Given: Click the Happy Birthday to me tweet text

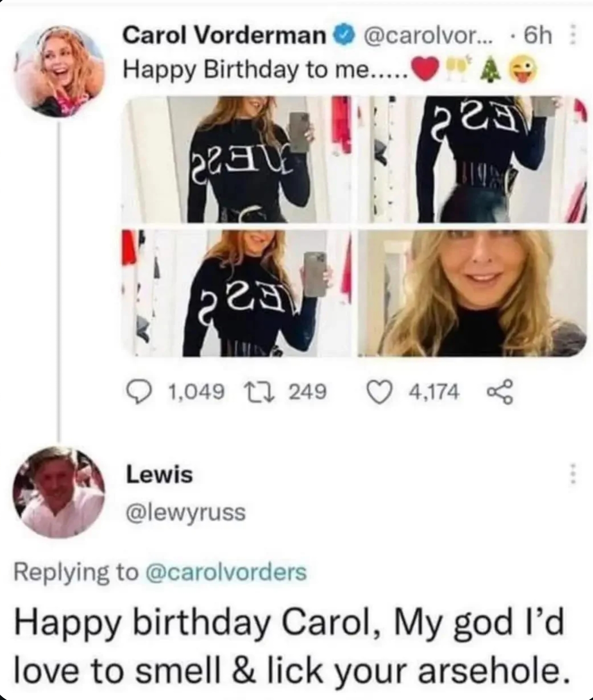Looking at the screenshot, I should 267,71.
